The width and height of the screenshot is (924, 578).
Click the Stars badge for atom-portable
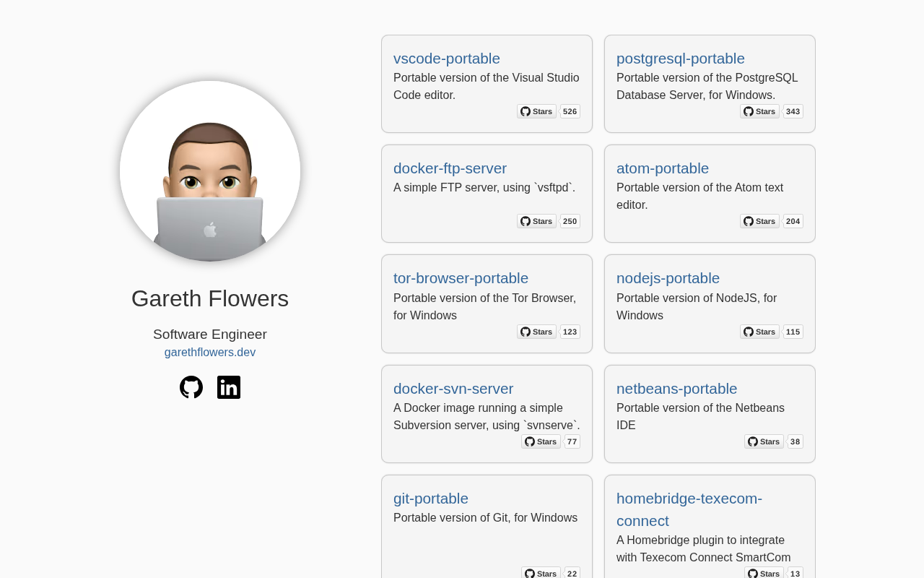(x=759, y=221)
